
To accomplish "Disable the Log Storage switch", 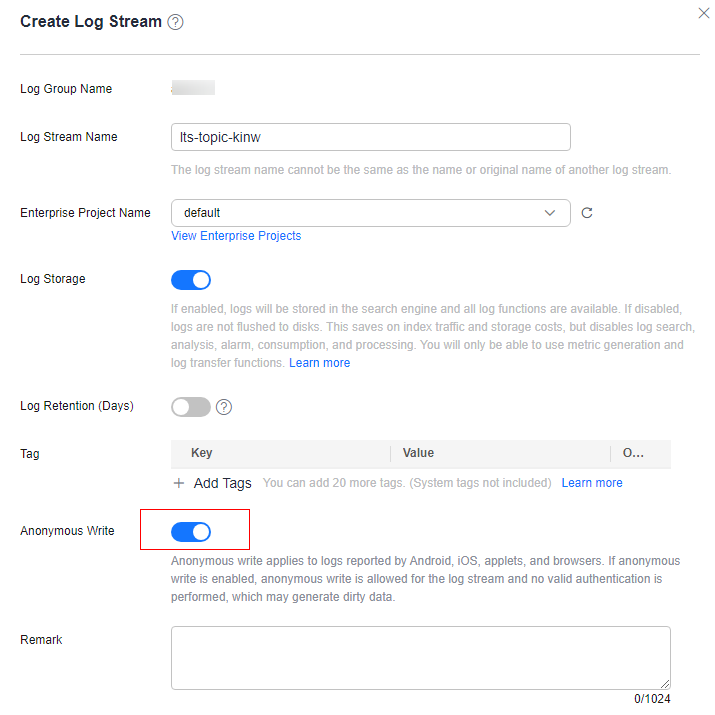I will point(191,279).
